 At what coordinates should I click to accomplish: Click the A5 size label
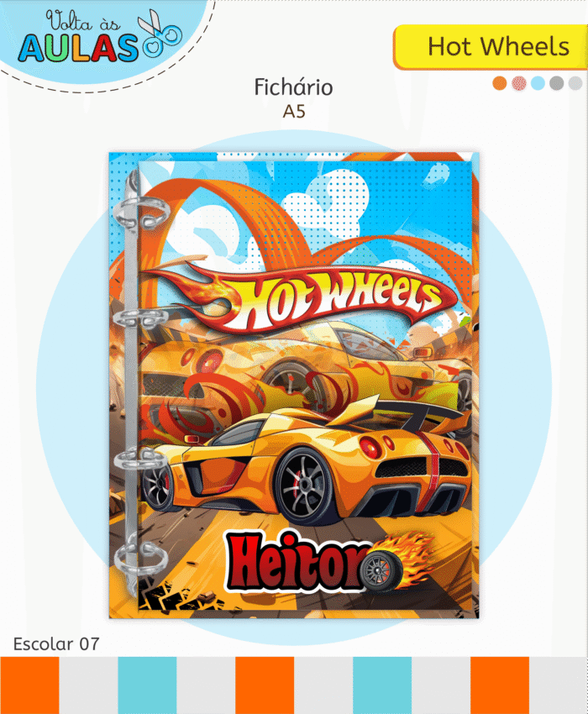tap(294, 112)
